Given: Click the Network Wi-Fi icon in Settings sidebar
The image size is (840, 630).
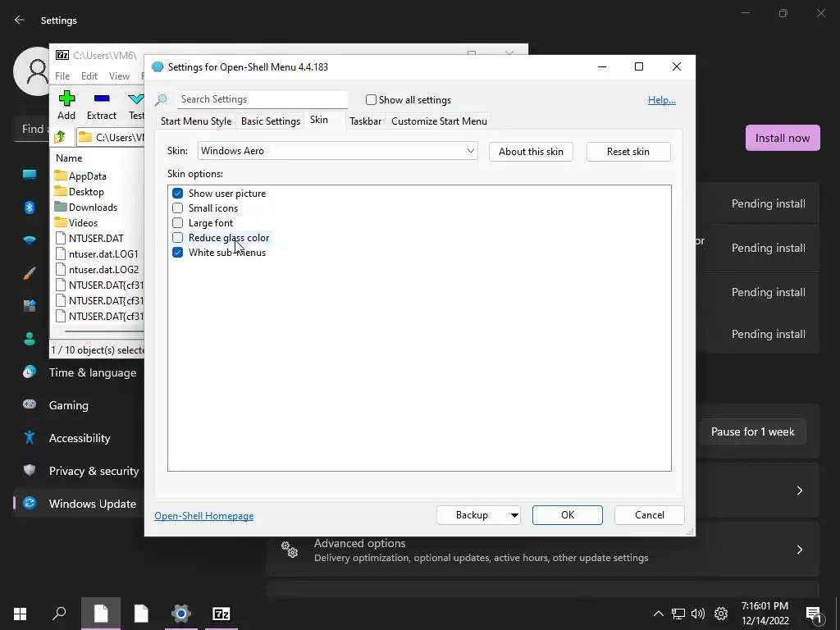Looking at the screenshot, I should click(30, 240).
